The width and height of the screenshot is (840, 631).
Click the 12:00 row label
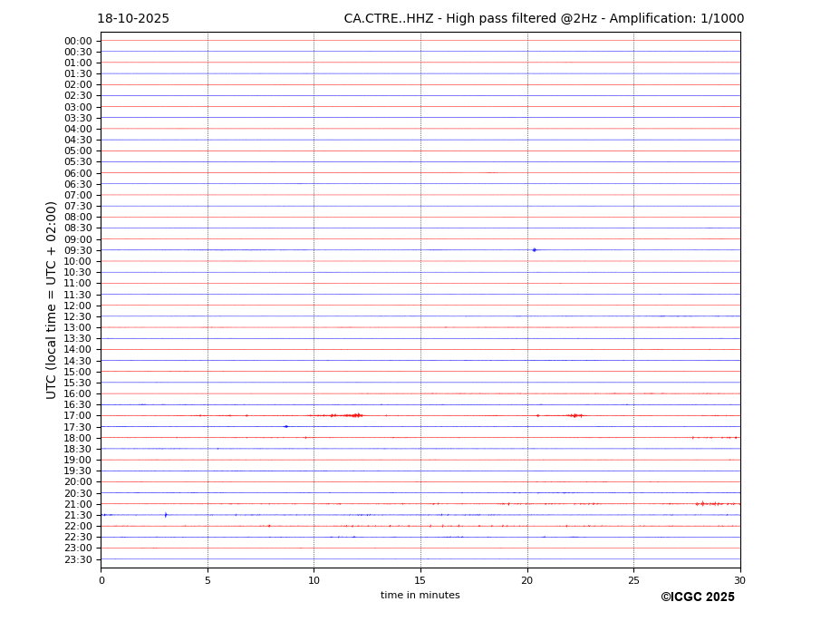point(78,306)
